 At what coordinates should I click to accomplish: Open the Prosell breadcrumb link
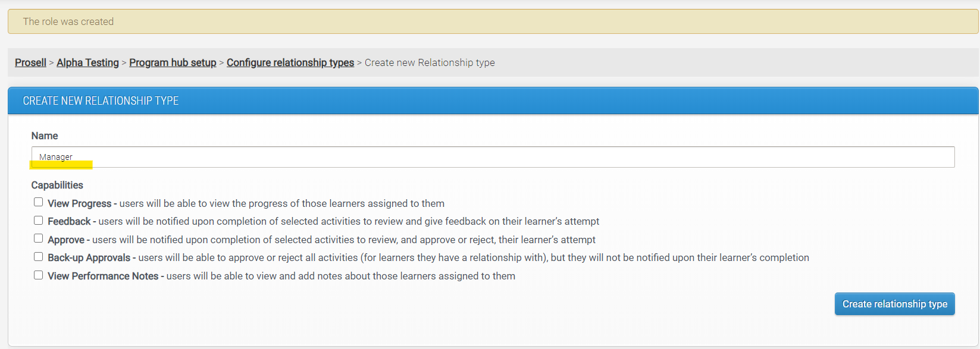(x=30, y=62)
